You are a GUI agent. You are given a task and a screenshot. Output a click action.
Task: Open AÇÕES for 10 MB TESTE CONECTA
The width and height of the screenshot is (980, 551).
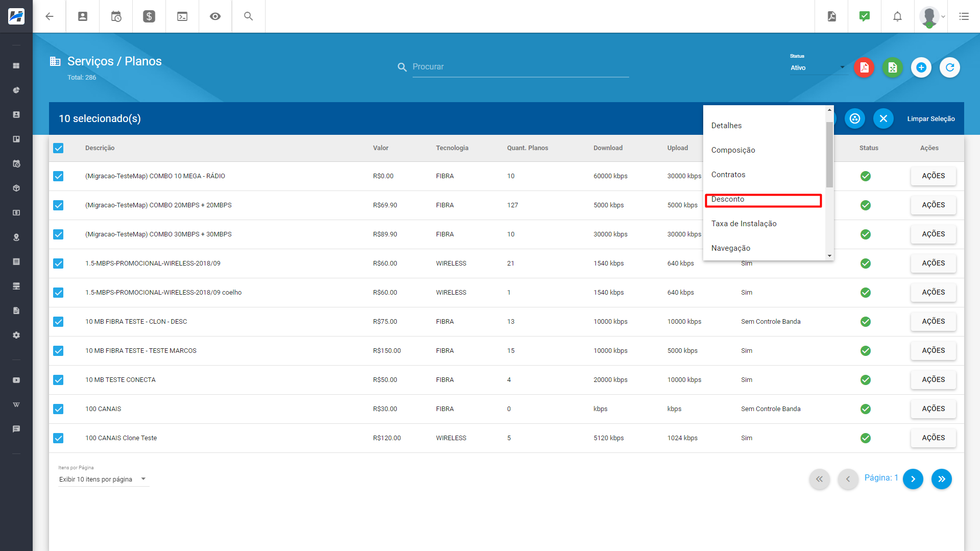coord(933,379)
